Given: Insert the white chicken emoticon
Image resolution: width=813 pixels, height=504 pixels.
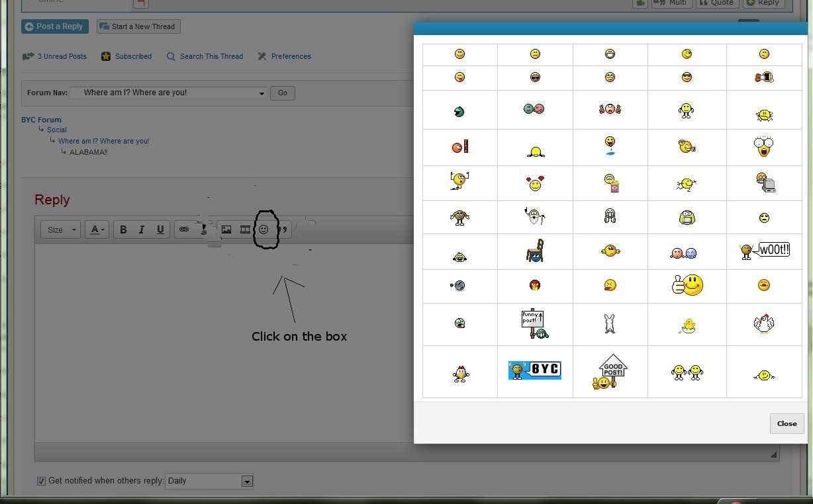Looking at the screenshot, I should [x=763, y=323].
